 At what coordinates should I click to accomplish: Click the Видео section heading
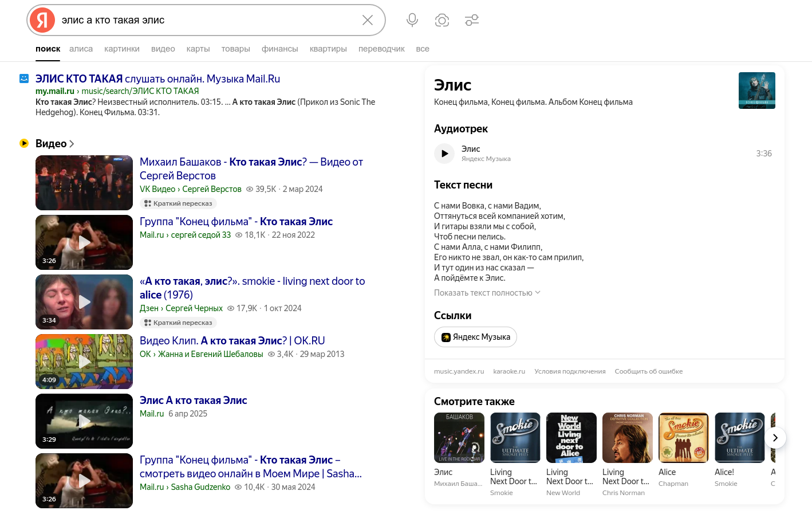(51, 144)
